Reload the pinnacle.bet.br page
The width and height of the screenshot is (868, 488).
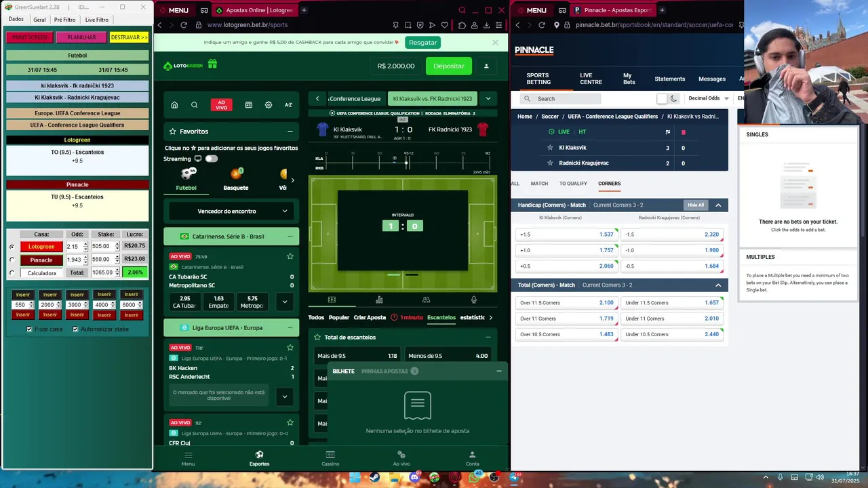pyautogui.click(x=542, y=25)
